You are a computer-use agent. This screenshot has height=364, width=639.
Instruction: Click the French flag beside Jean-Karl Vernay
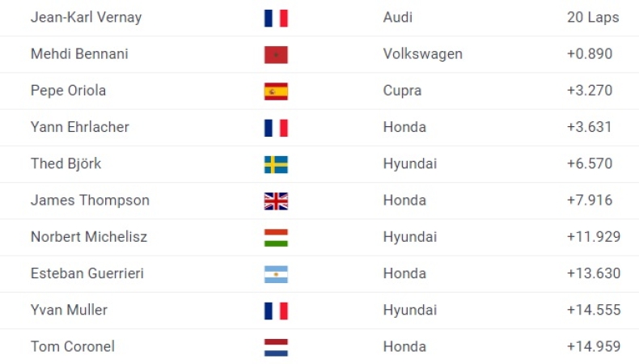pyautogui.click(x=276, y=18)
